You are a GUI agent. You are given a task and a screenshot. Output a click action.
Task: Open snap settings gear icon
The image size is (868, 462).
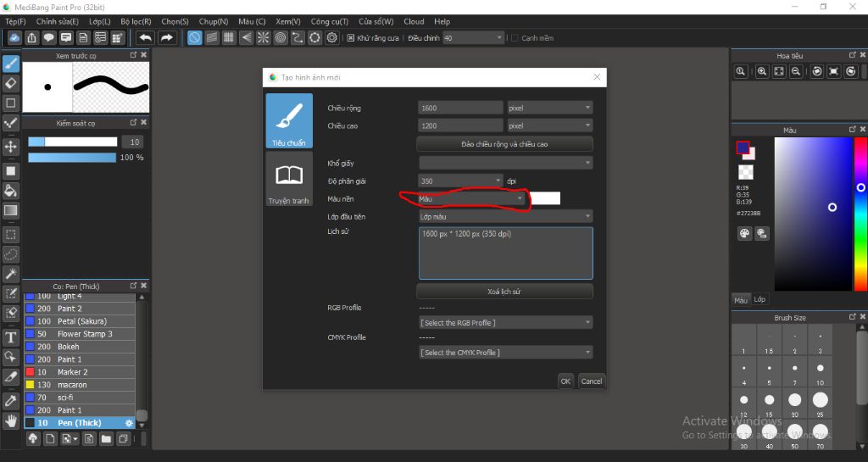click(332, 37)
